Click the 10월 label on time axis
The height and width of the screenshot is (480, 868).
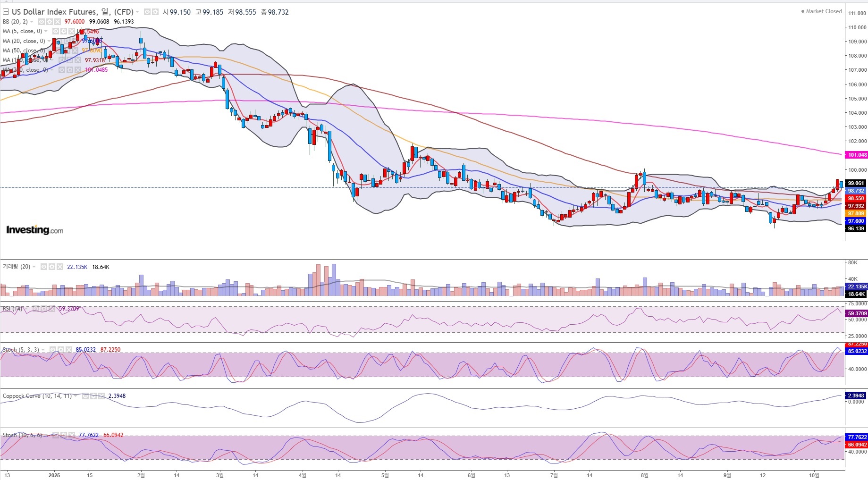tap(814, 475)
